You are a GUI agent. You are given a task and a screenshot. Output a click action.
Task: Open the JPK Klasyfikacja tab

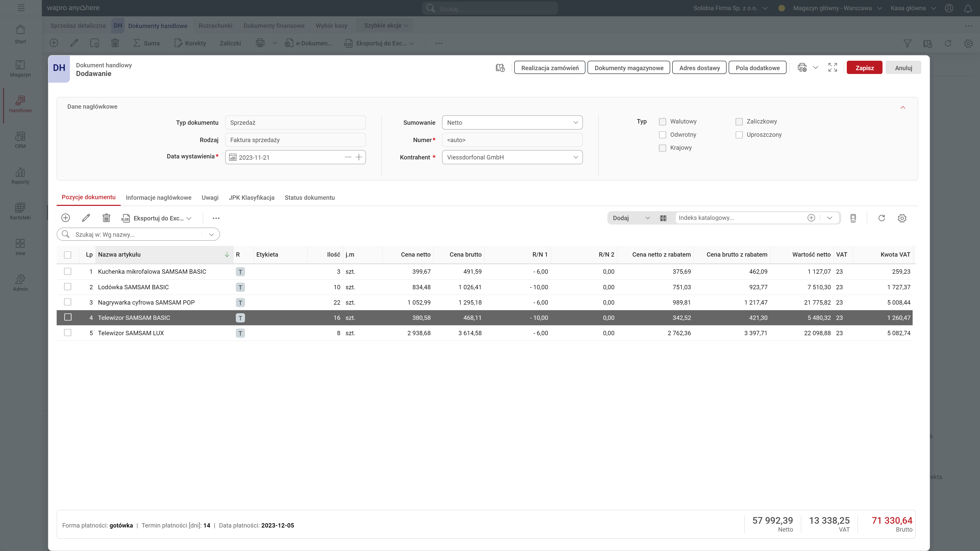pos(251,197)
